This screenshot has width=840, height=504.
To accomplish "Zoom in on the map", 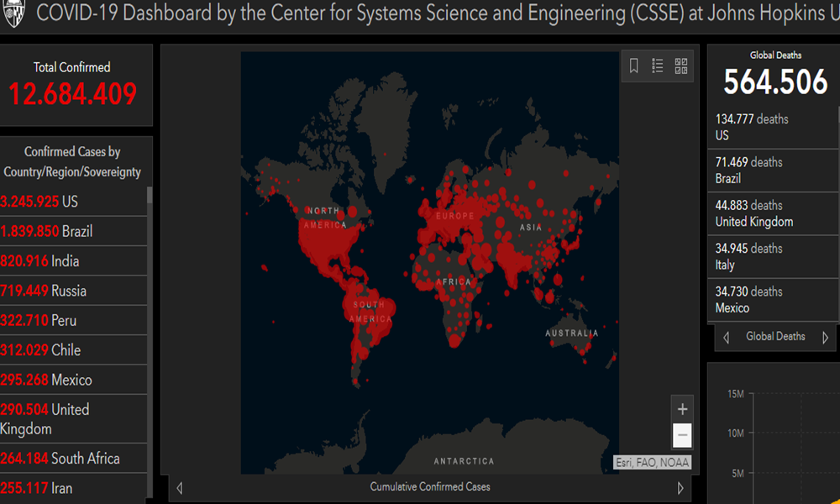I will pyautogui.click(x=682, y=409).
